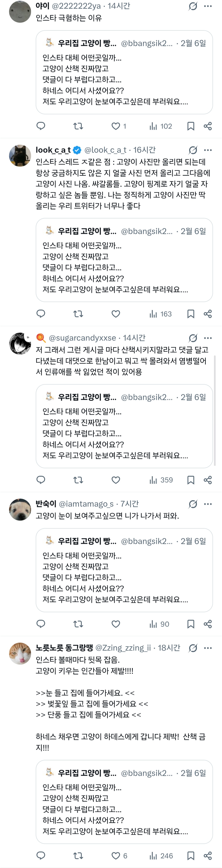Like 야이's tweet with 1 like
The width and height of the screenshot is (222, 868).
click(x=116, y=126)
